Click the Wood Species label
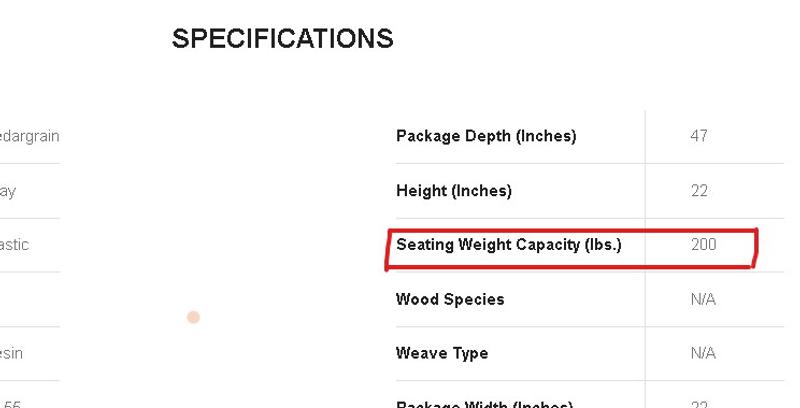The height and width of the screenshot is (408, 800). point(450,299)
